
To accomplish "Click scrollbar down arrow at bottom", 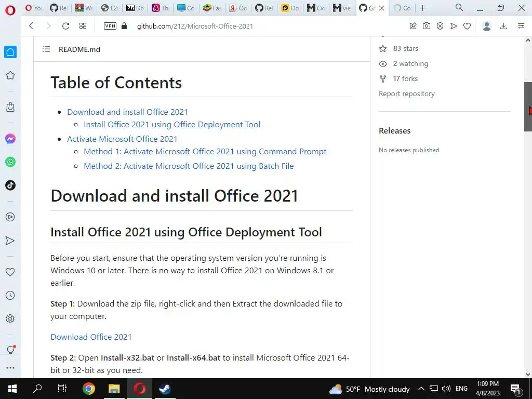I will (528, 374).
